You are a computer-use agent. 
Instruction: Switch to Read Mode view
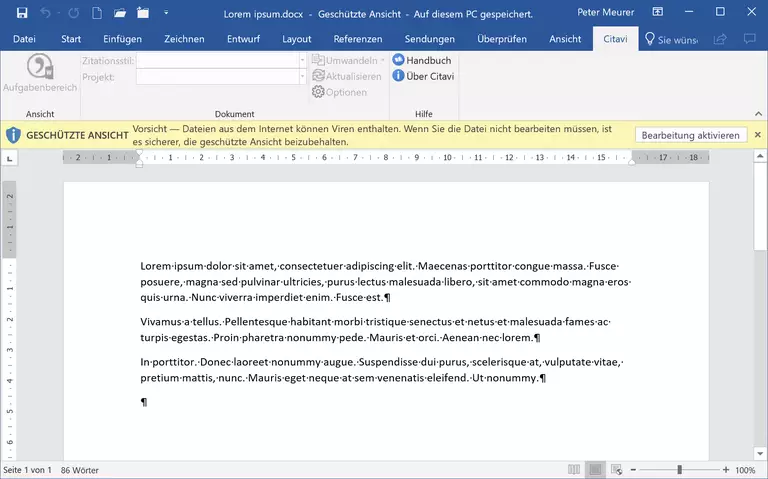(x=573, y=469)
